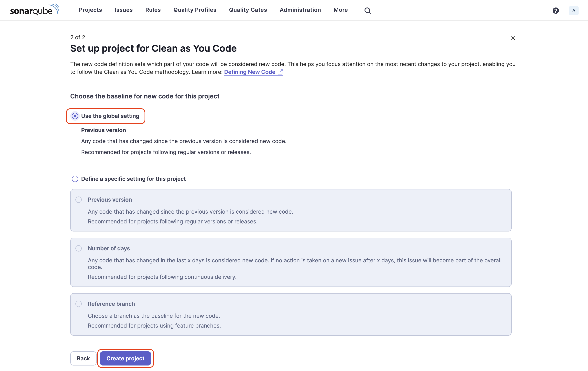The height and width of the screenshot is (371, 588).
Task: Open the help menu
Action: coord(556,10)
